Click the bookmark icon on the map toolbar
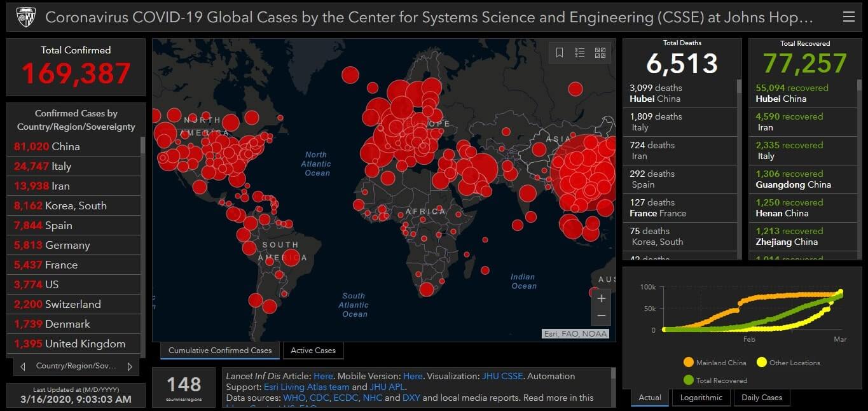Image resolution: width=868 pixels, height=411 pixels. [x=559, y=53]
